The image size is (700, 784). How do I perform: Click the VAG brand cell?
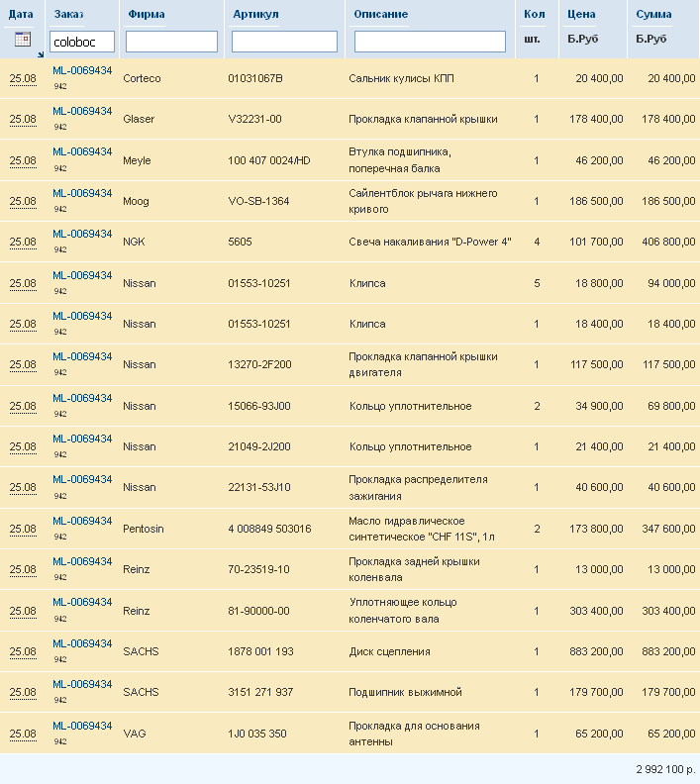135,734
